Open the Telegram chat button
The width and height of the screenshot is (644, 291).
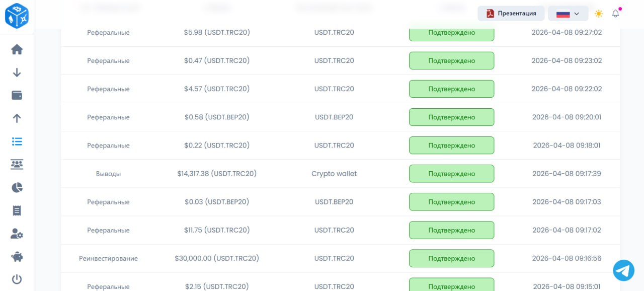pyautogui.click(x=623, y=270)
